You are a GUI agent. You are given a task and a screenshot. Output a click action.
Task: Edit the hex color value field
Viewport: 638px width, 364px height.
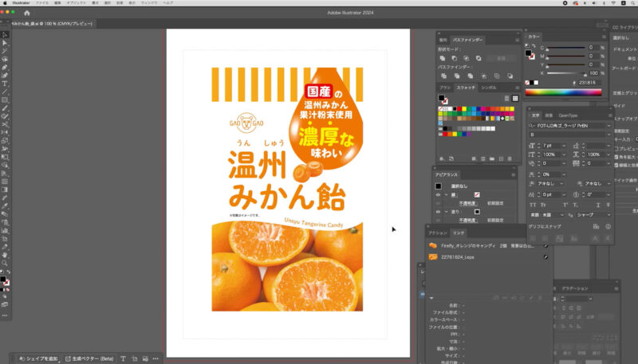coord(588,83)
